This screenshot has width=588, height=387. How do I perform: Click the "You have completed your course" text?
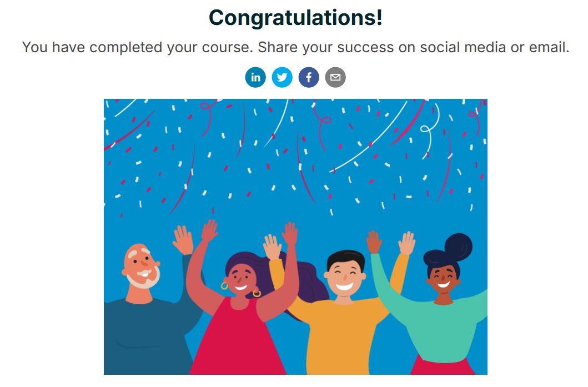pos(137,47)
